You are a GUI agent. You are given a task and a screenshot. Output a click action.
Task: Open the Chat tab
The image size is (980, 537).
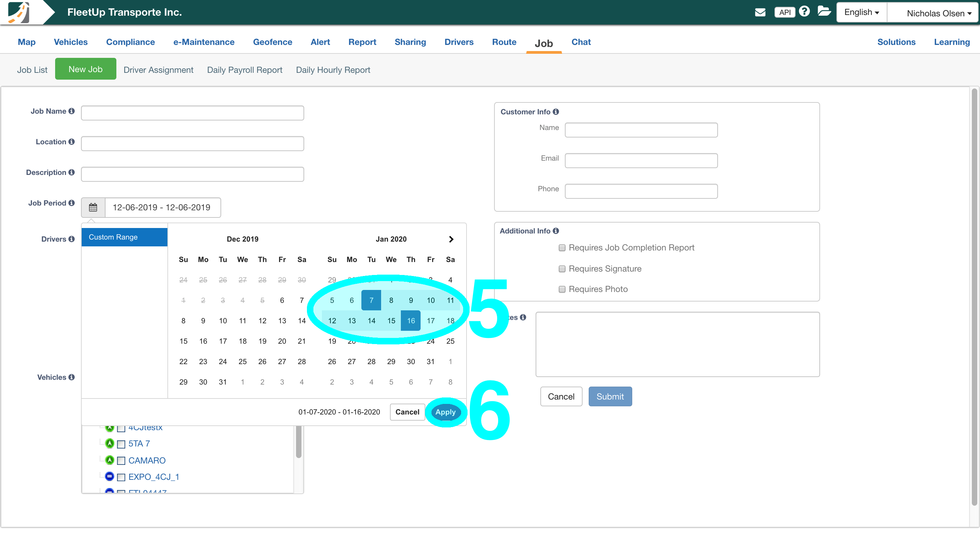pyautogui.click(x=581, y=42)
